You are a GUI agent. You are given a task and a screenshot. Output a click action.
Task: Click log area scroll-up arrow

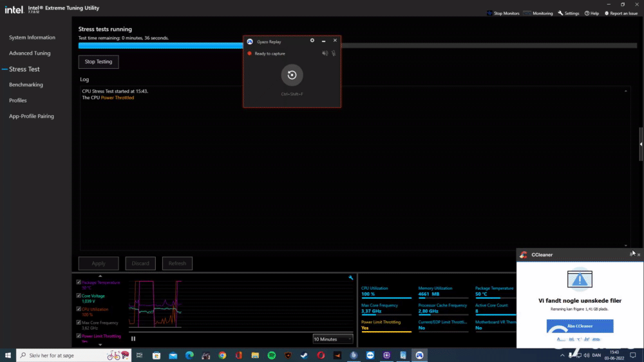[626, 91]
